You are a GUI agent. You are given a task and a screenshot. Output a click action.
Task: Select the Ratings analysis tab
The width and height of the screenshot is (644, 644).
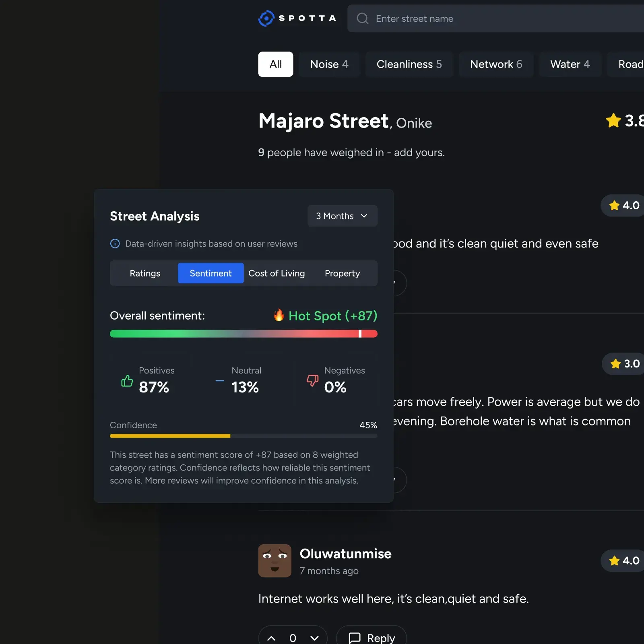click(x=144, y=273)
